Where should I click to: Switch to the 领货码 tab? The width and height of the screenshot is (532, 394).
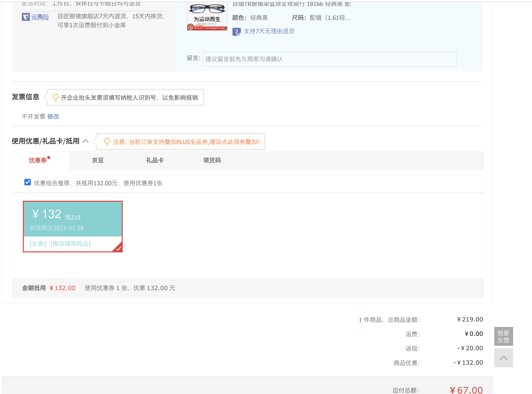[212, 160]
